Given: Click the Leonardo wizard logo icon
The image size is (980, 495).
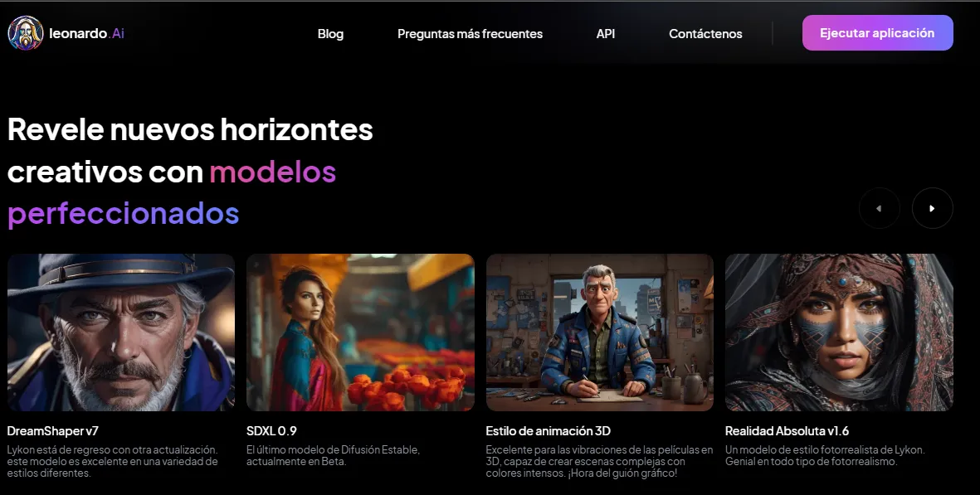Looking at the screenshot, I should click(26, 33).
